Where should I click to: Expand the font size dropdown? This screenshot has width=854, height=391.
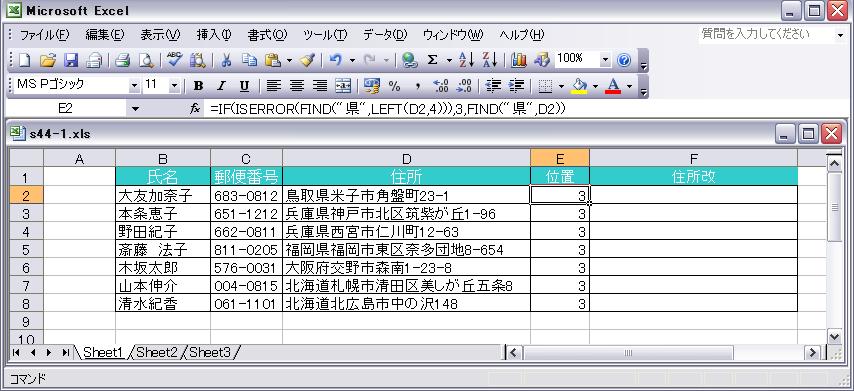tap(174, 85)
